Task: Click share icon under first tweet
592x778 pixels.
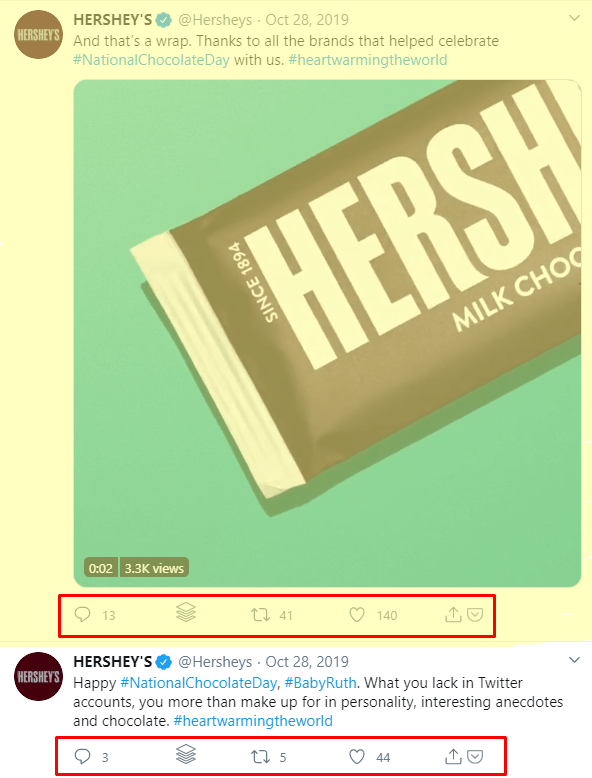Action: point(453,615)
